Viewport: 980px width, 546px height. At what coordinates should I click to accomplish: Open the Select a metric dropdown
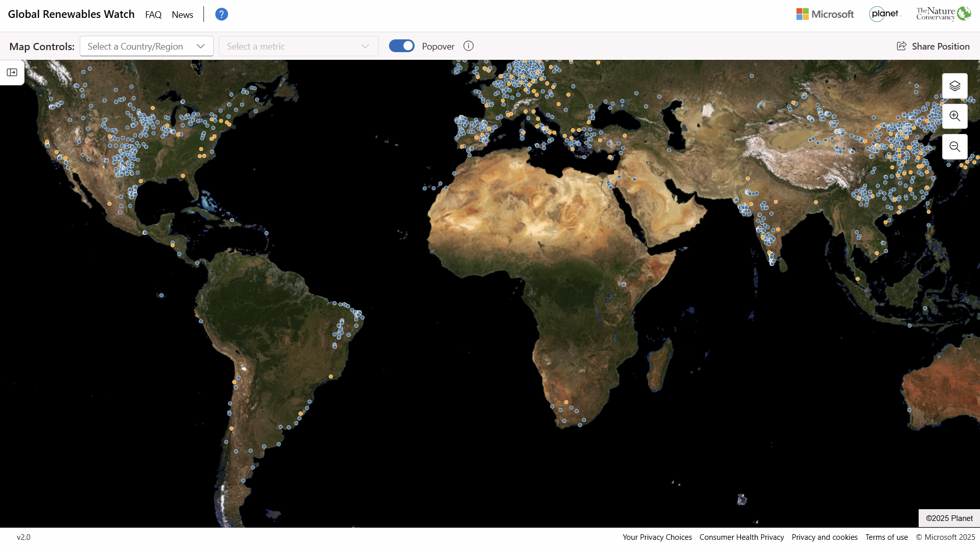click(299, 46)
